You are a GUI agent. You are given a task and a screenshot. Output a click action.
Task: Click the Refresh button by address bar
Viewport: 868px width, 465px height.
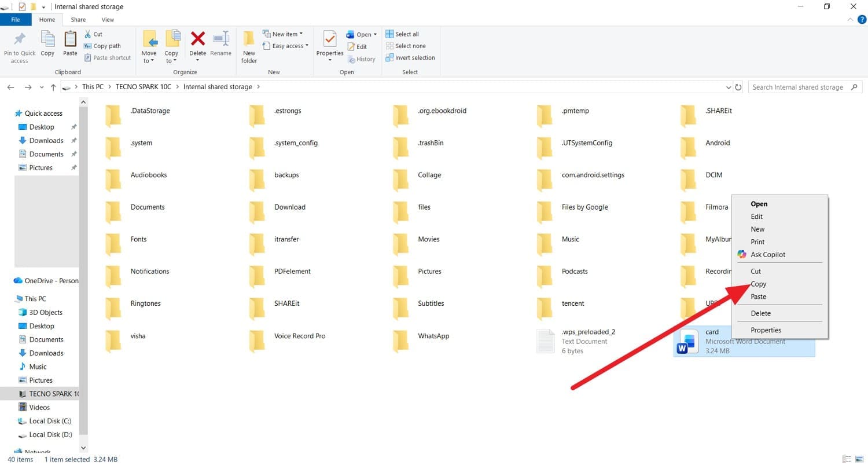(x=738, y=87)
